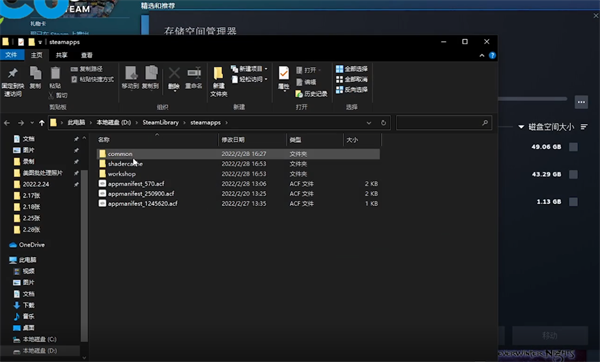Switch to the Home (主页) tab

(x=37, y=55)
